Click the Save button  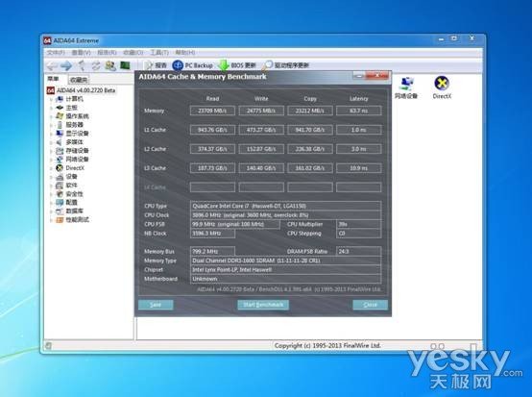click(x=156, y=305)
